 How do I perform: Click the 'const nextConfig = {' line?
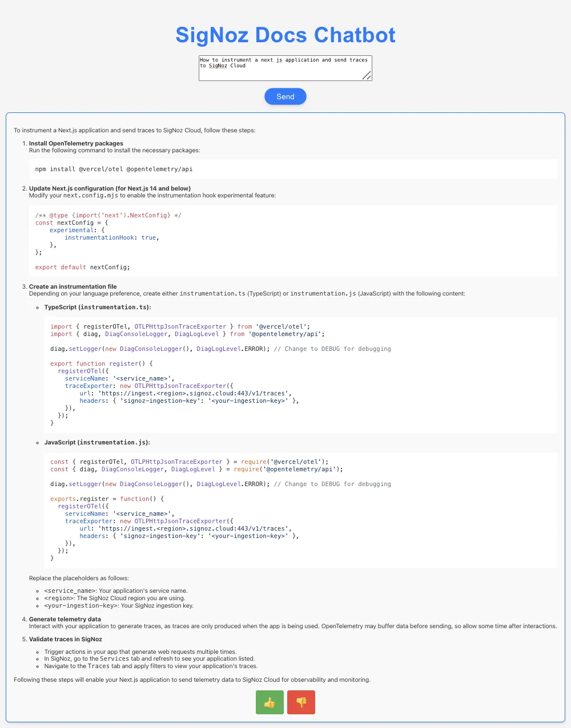tap(72, 223)
